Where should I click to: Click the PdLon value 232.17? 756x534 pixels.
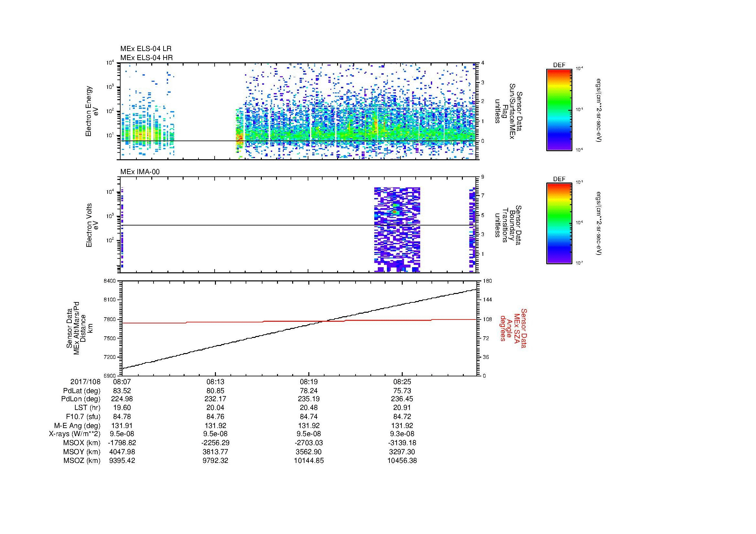[x=215, y=399]
